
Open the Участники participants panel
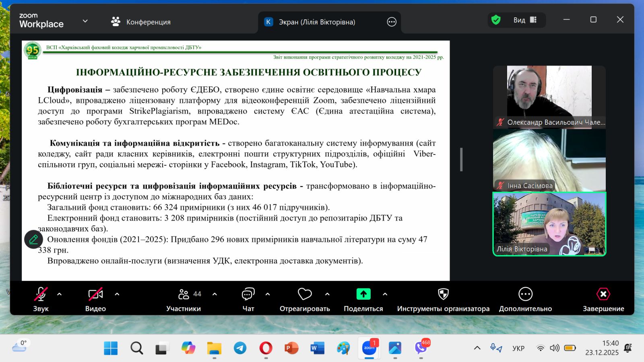pyautogui.click(x=184, y=295)
